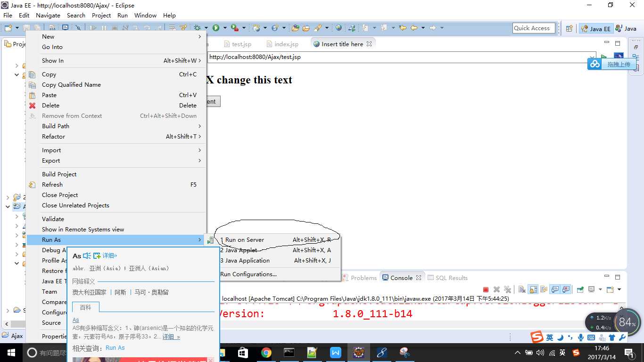Viewport: 644px width, 362px height.
Task: Maximize the Console view panel
Action: [618, 277]
